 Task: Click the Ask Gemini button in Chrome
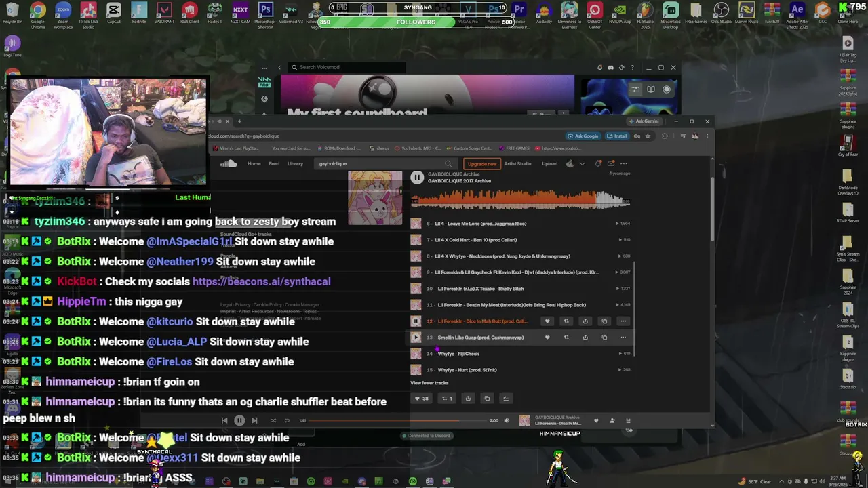tap(644, 121)
